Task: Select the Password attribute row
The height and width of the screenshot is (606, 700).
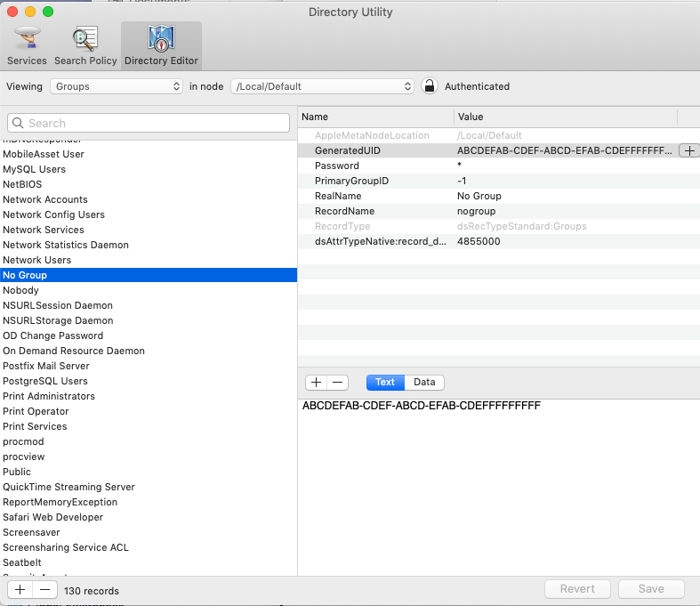Action: click(499, 166)
